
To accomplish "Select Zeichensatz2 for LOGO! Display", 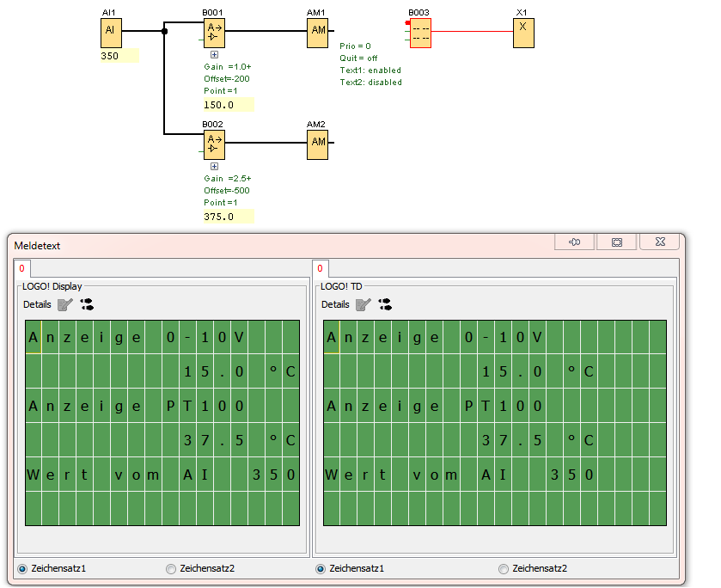I will tap(171, 569).
